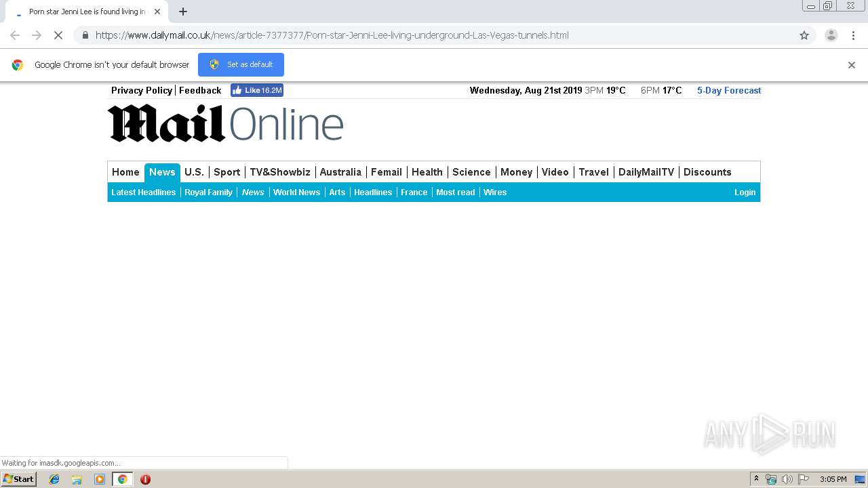This screenshot has height=488, width=868.
Task: Open France subsection
Action: pos(414,192)
